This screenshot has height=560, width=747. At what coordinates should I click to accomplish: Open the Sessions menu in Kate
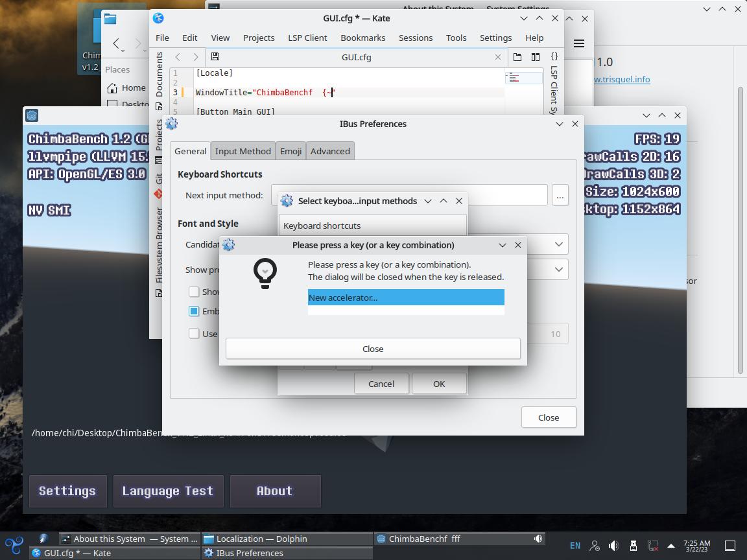pos(416,38)
